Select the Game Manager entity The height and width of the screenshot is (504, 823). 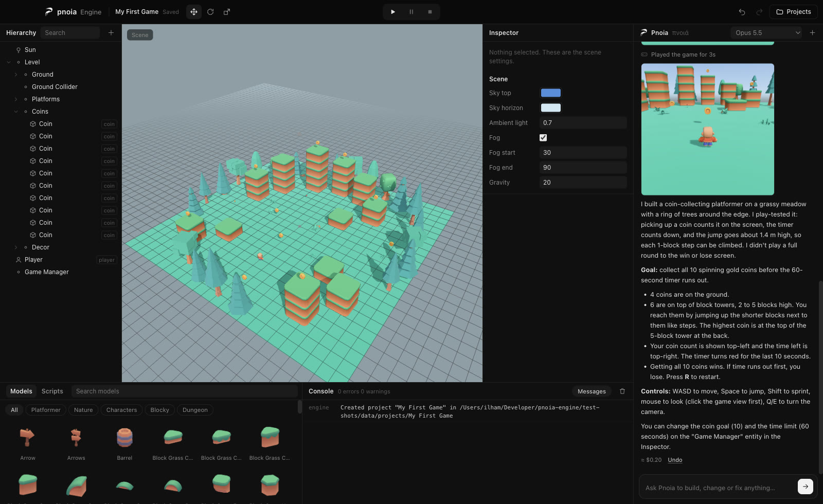[x=46, y=272]
